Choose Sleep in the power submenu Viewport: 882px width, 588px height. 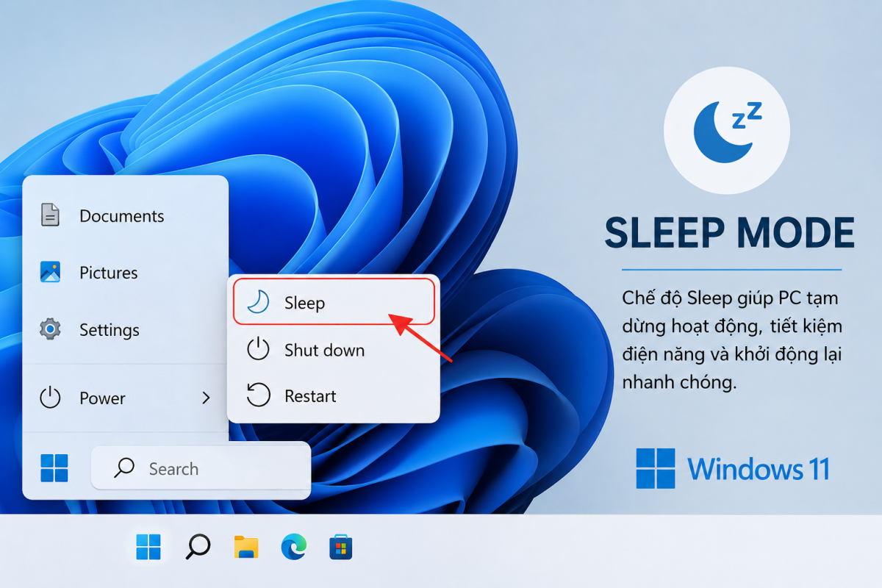coord(334,302)
